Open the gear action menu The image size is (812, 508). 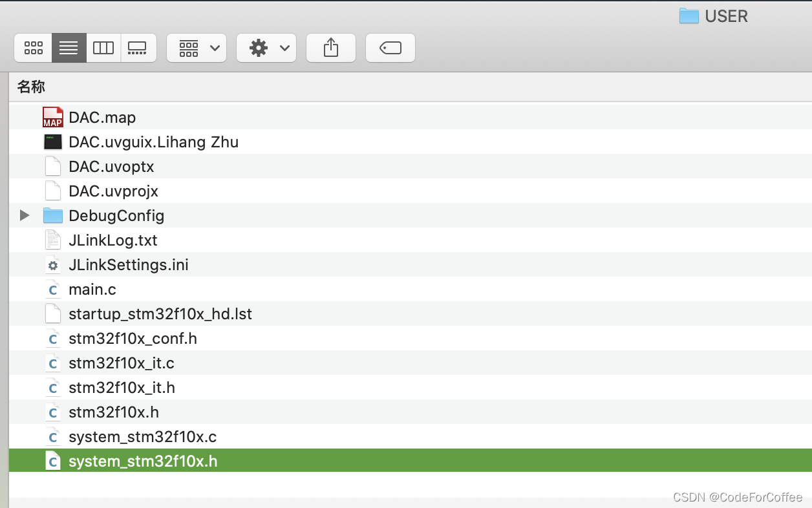(x=266, y=48)
